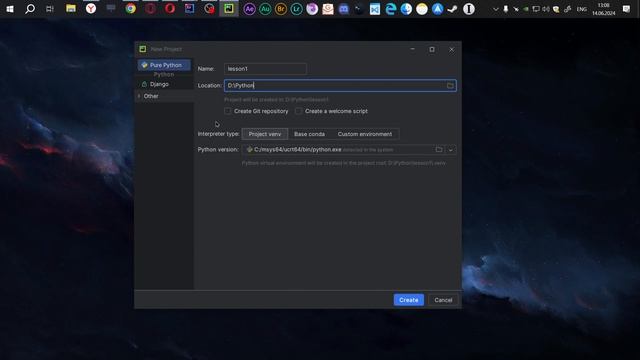Launch Yandex Browser from the taskbar

coord(91,9)
